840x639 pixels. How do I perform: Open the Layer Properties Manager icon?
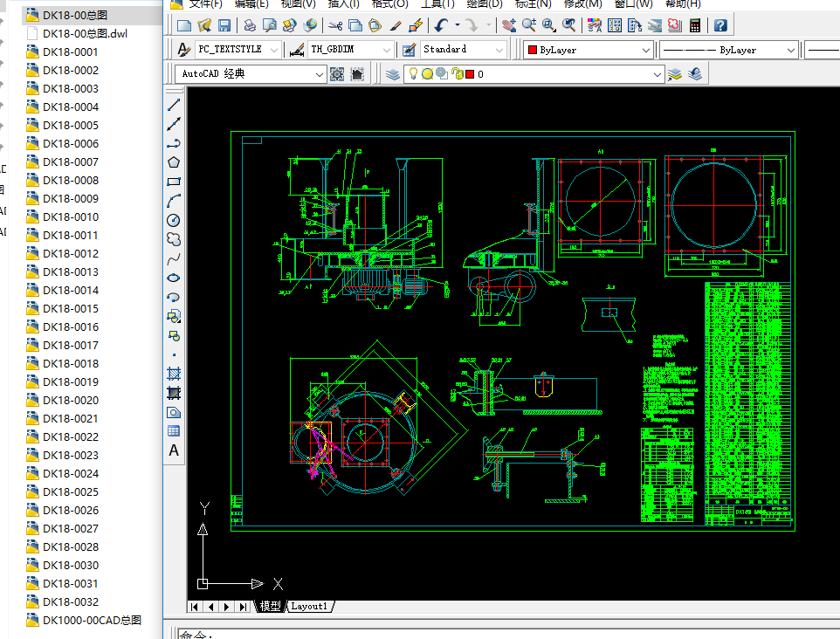393,74
